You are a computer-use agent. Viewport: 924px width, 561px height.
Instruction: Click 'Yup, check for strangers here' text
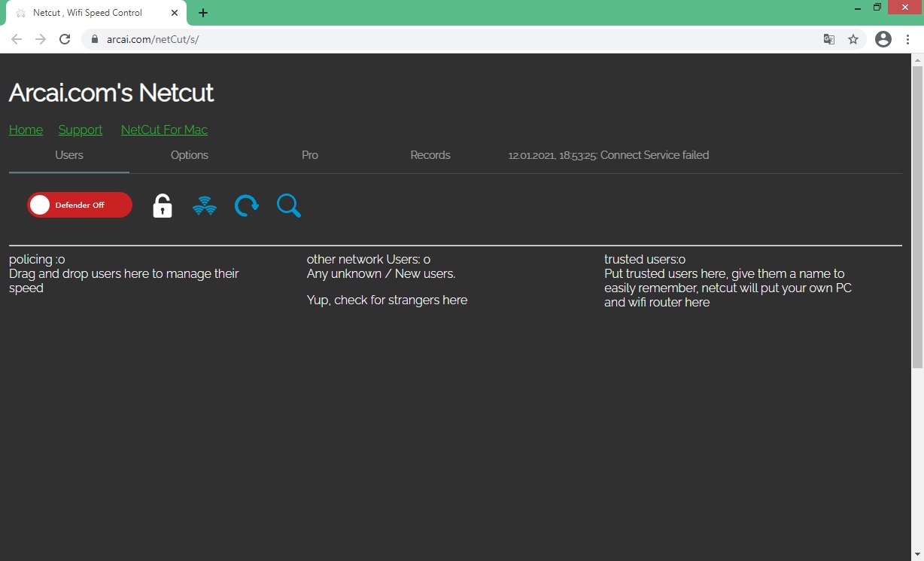387,300
